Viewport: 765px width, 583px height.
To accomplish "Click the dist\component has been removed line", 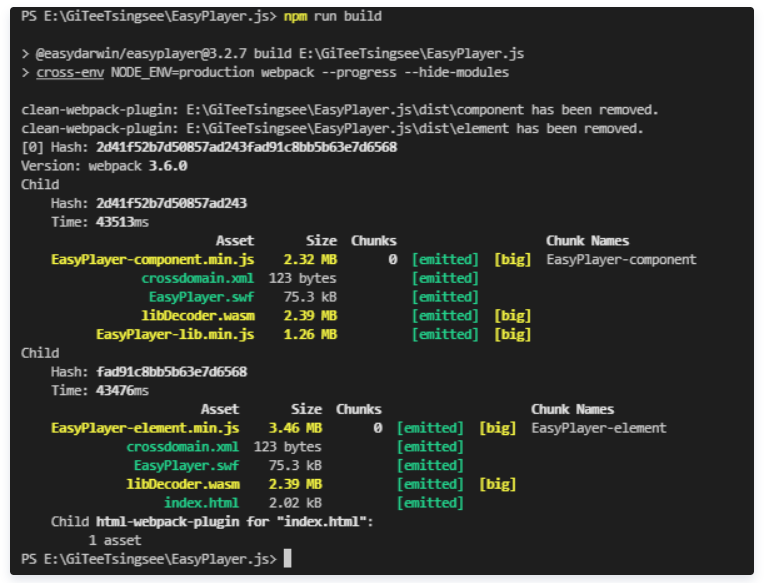I will click(340, 110).
